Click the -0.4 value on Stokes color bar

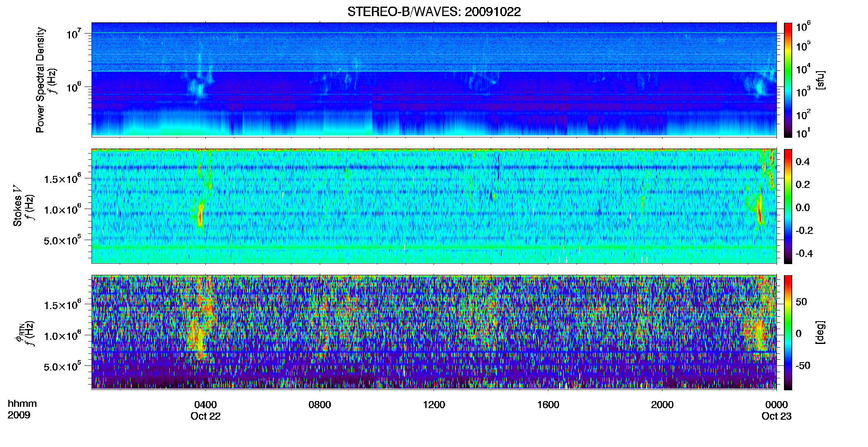point(804,253)
